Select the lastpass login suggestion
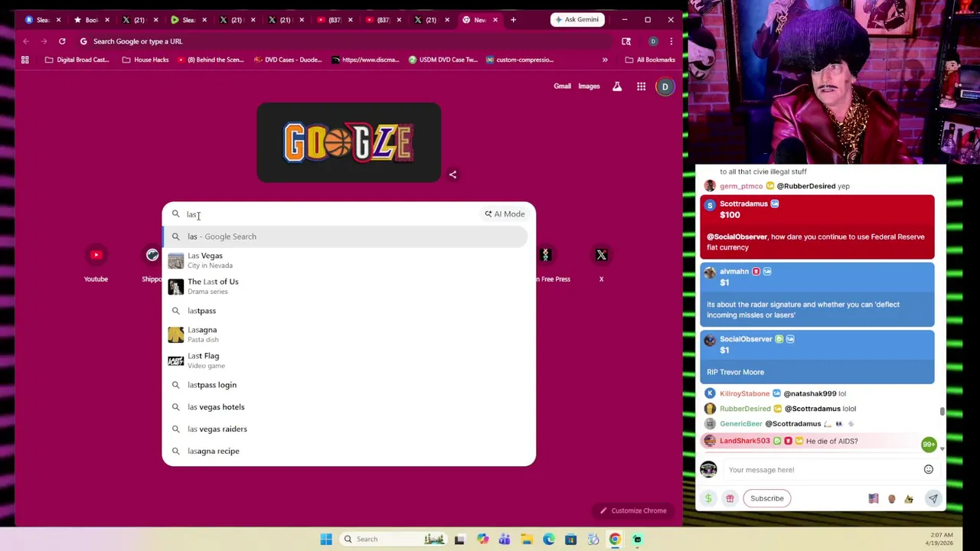Screen dimensions: 980x551 coord(345,385)
